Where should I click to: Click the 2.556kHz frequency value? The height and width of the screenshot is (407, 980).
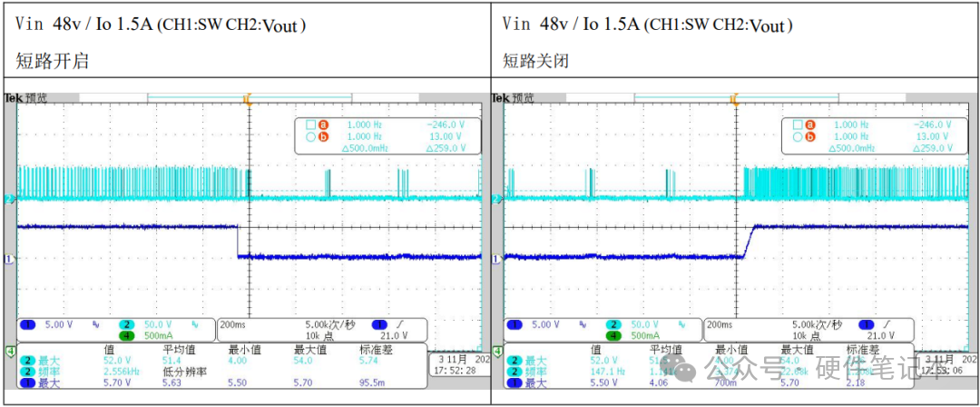click(122, 372)
